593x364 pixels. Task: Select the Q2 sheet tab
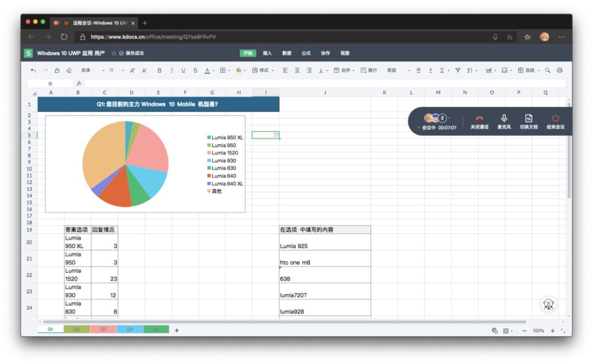(x=77, y=329)
